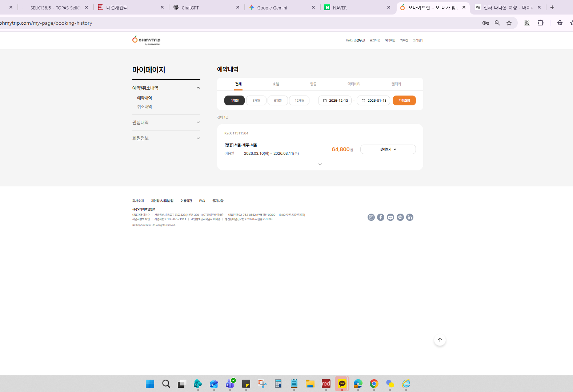Open the 개인정보처리방침 footer link
The width and height of the screenshot is (573, 392).
click(162, 201)
